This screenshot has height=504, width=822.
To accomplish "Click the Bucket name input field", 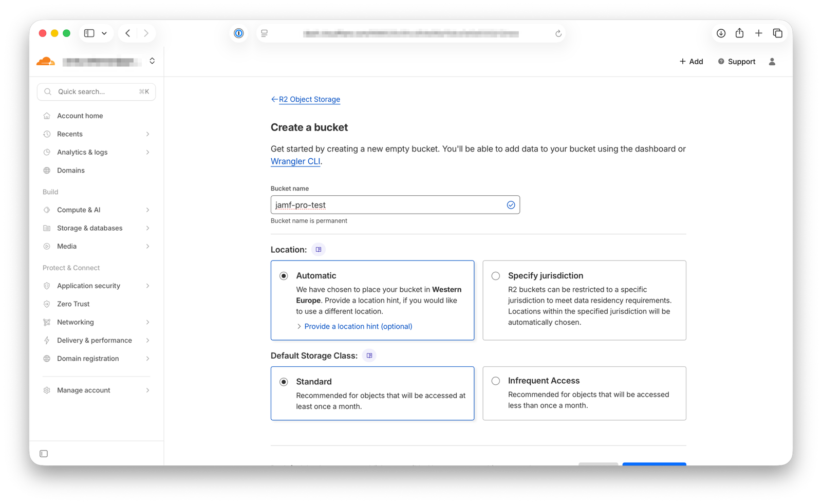I will (x=388, y=205).
